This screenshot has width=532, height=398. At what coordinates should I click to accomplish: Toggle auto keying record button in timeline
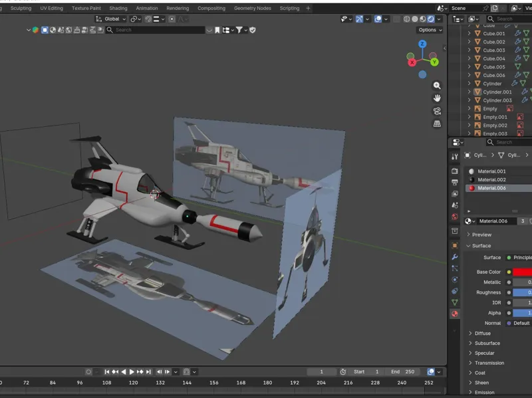point(88,372)
